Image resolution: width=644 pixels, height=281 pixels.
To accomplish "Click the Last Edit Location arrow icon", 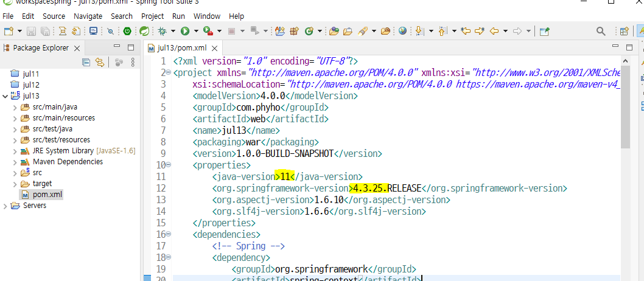I will [465, 31].
